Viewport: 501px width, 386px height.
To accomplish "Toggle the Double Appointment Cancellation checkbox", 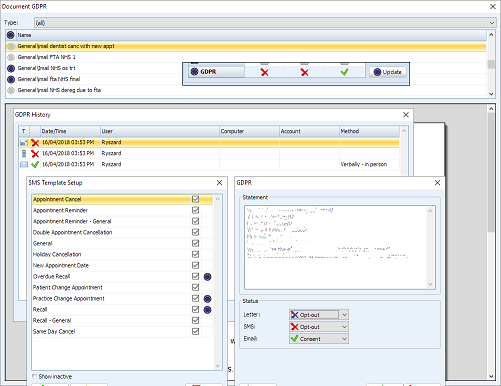I will click(x=195, y=232).
